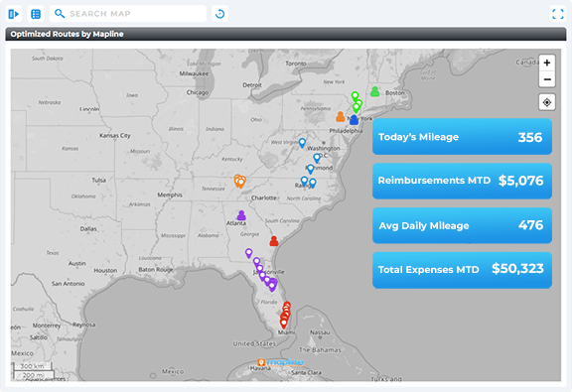Zoom in with the plus button
Image resolution: width=572 pixels, height=392 pixels.
point(547,63)
